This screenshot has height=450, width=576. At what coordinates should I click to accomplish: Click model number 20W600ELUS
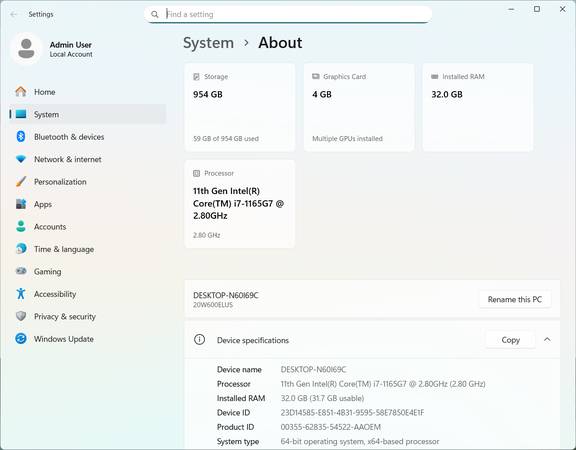point(213,305)
